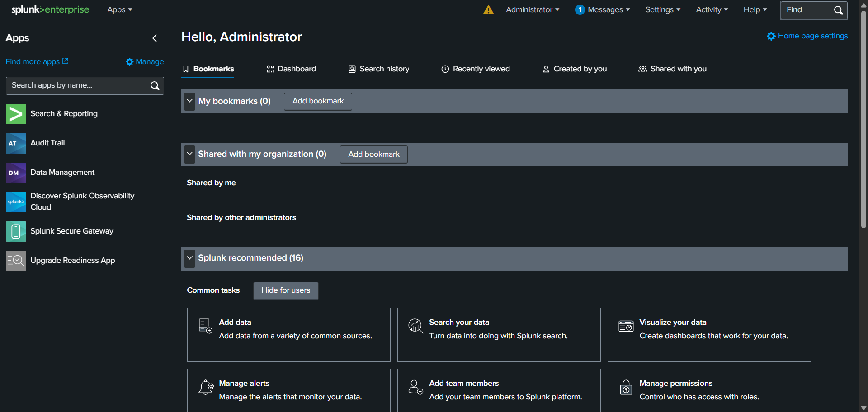868x412 pixels.
Task: Open the Apps dropdown in top bar
Action: click(x=120, y=9)
